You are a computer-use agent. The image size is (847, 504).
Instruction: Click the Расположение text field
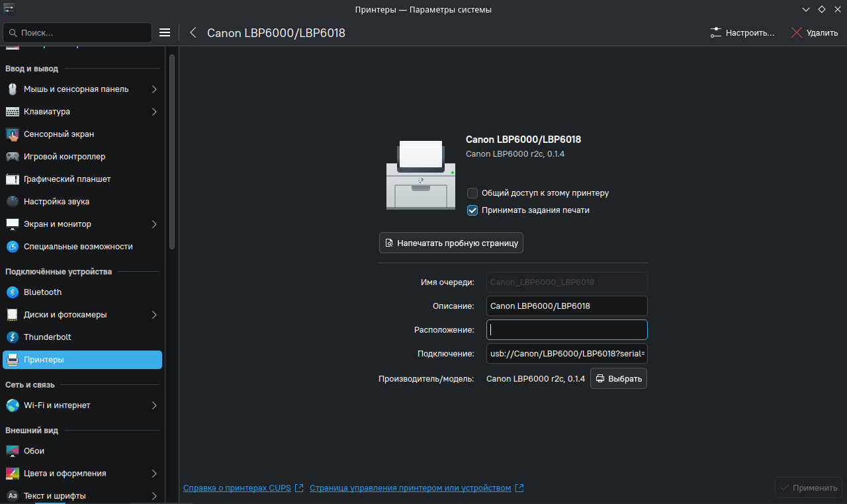click(566, 330)
